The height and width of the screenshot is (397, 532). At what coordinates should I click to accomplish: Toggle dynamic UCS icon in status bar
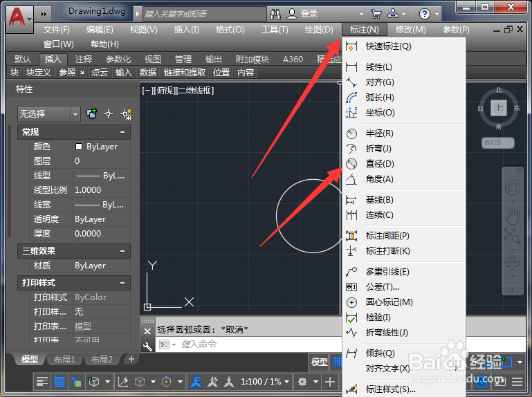[123, 382]
